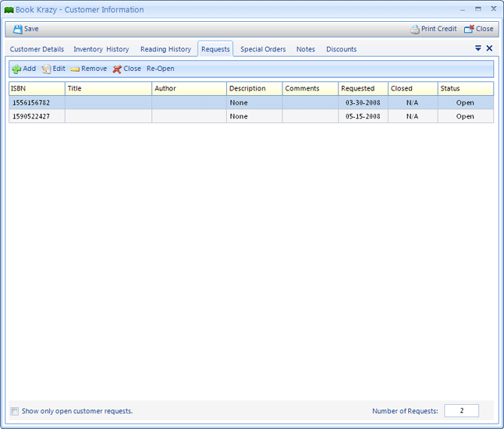The image size is (504, 429).
Task: Click the Save disk icon
Action: coord(17,29)
